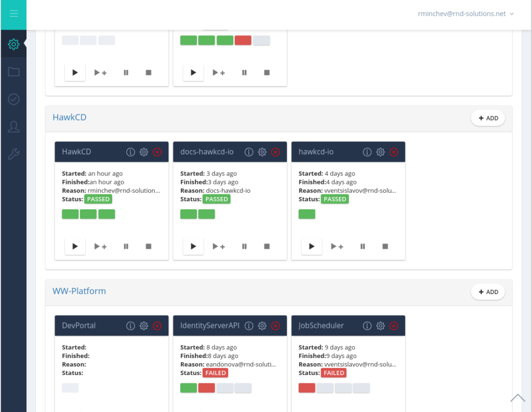
Task: Delete the hawkcd-io pipeline
Action: pyautogui.click(x=394, y=152)
